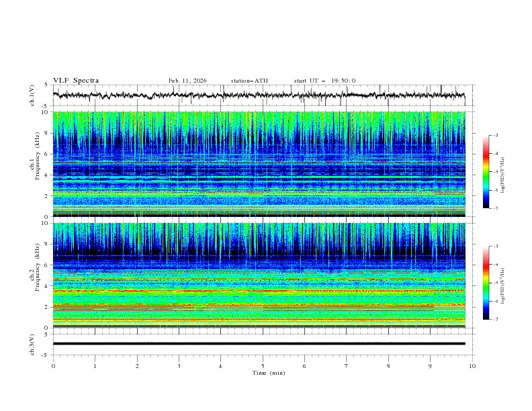Click the ch.2 "Frequency (kHz)" axis label
The image size is (532, 411).
[x=38, y=267]
